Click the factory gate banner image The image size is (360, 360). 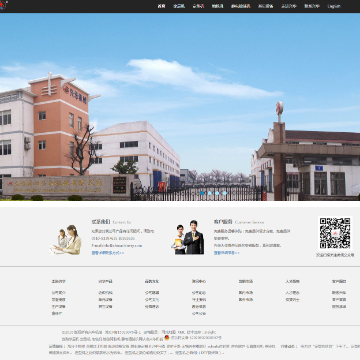coord(180,107)
